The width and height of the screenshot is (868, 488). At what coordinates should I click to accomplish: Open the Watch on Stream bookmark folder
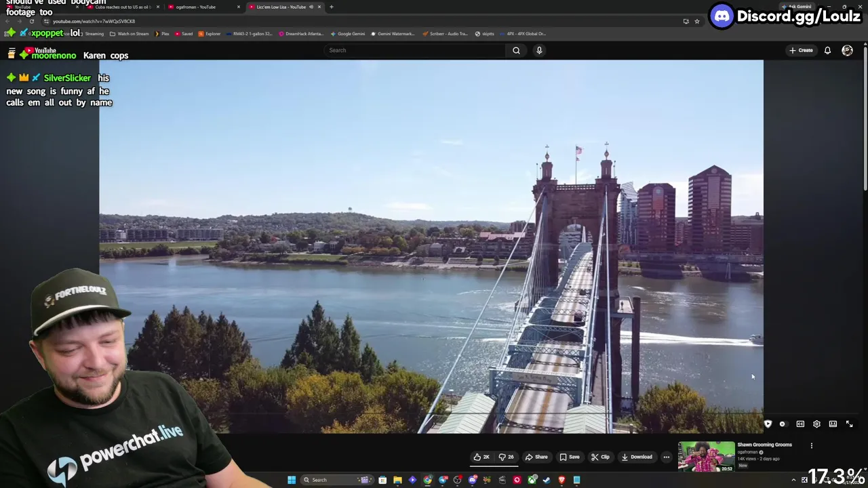click(129, 33)
